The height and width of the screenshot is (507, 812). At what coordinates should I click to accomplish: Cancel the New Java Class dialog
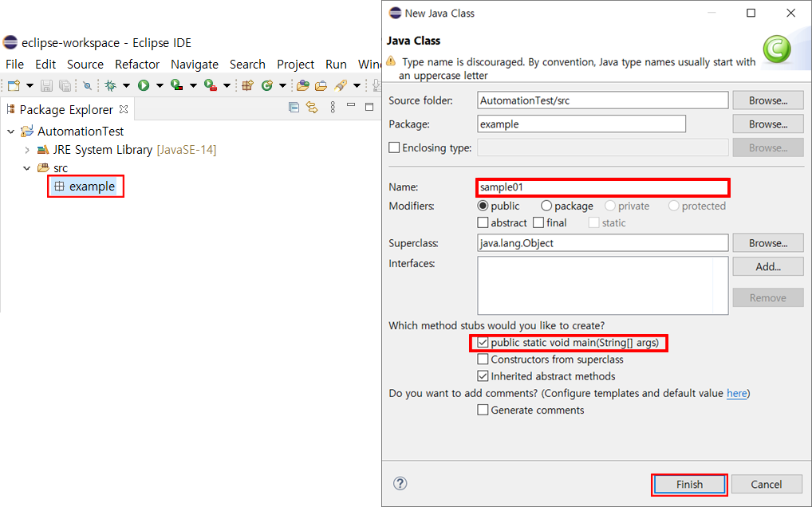767,485
